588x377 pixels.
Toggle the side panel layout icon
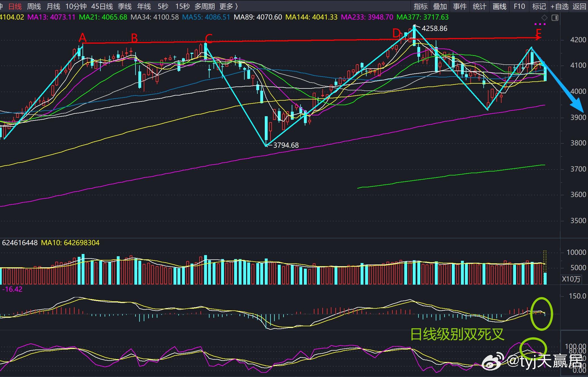pos(555,18)
